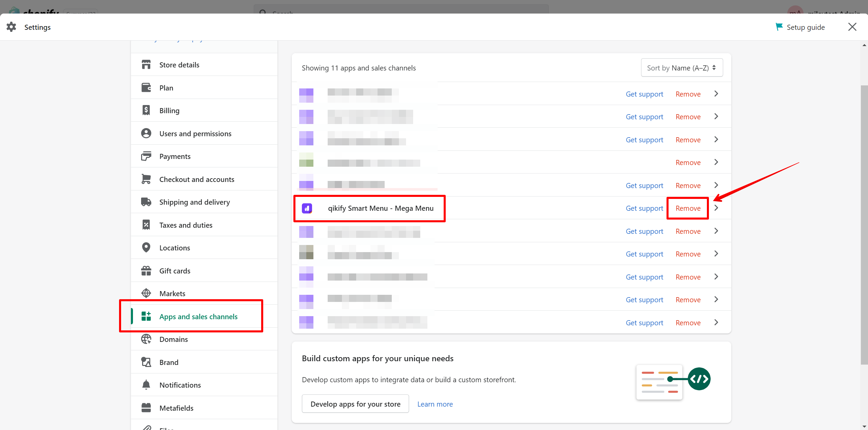This screenshot has height=430, width=868.
Task: Open Checkout and accounts settings
Action: (204, 179)
